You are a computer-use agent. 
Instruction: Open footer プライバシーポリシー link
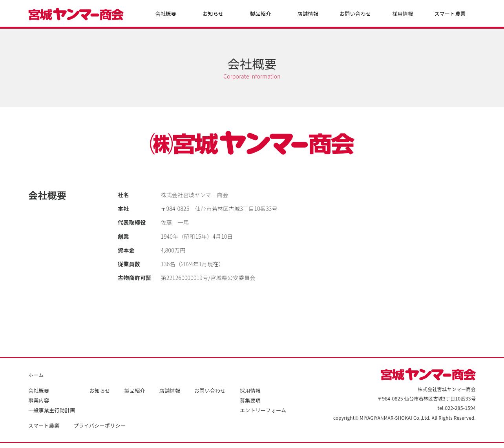99,426
